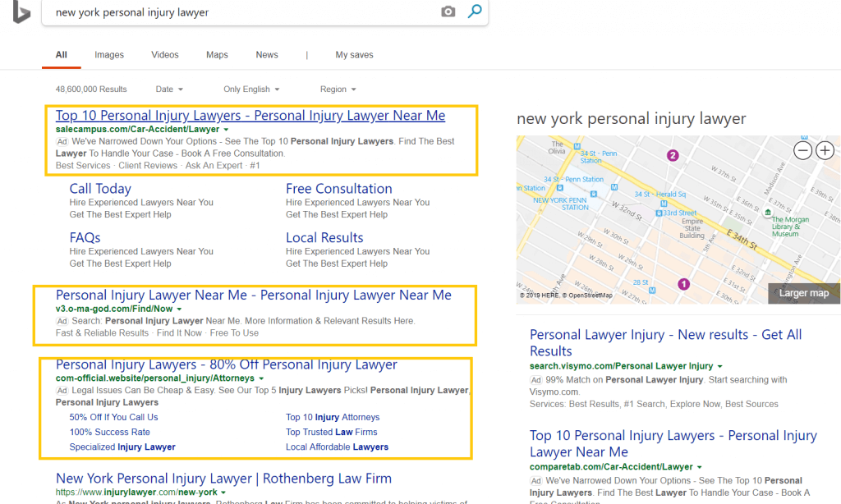Image resolution: width=841 pixels, height=504 pixels.
Task: Switch to the Images tab
Action: (109, 55)
